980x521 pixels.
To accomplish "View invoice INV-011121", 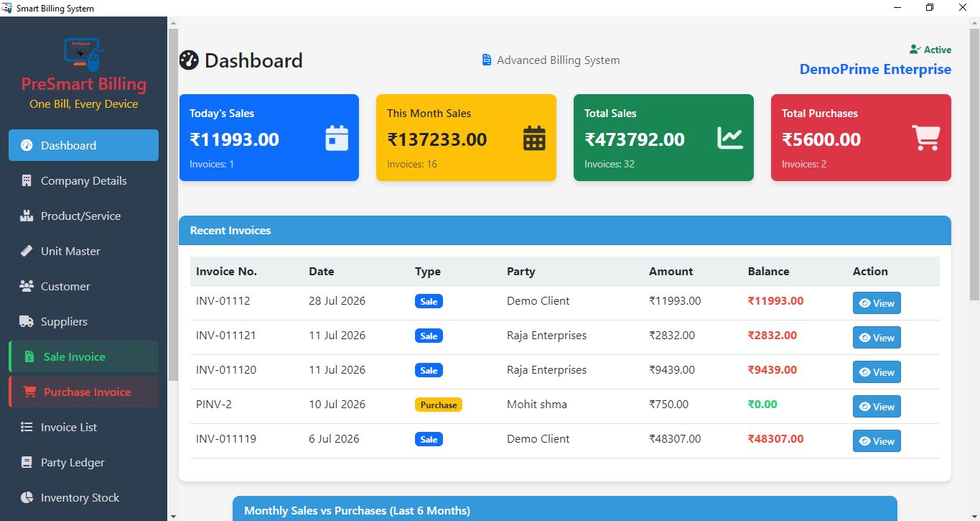I will (x=877, y=338).
